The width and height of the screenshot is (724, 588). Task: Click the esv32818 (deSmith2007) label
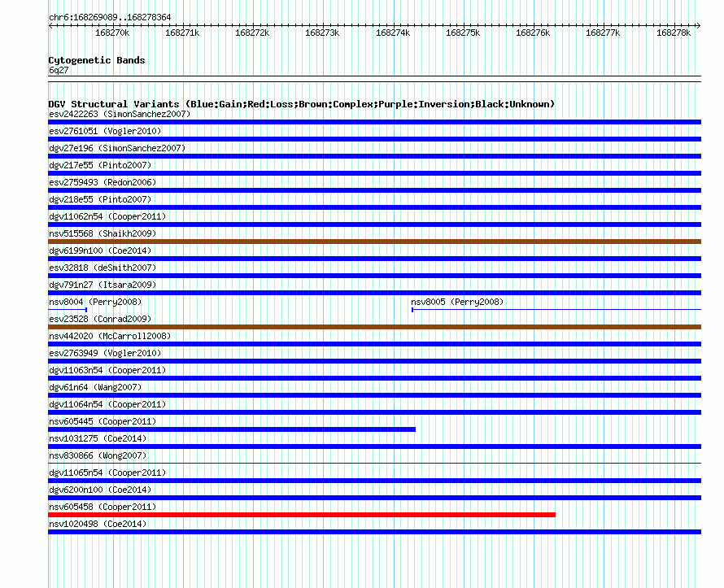point(102,268)
